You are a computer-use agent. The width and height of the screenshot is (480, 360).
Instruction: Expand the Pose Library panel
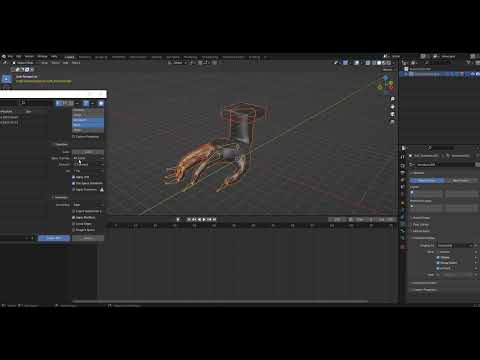(x=420, y=224)
